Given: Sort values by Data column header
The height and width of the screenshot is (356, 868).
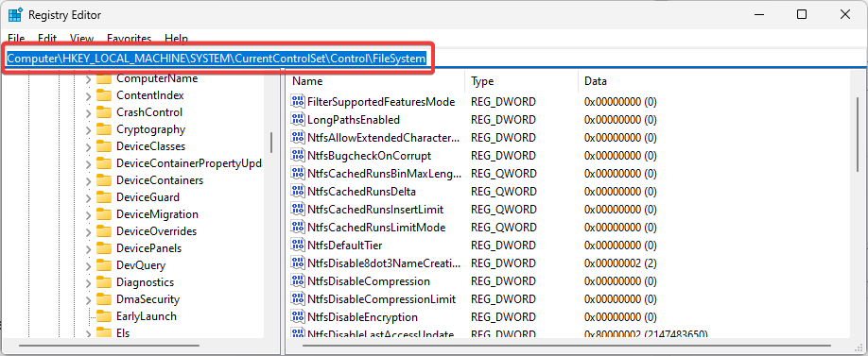Looking at the screenshot, I should click(714, 81).
